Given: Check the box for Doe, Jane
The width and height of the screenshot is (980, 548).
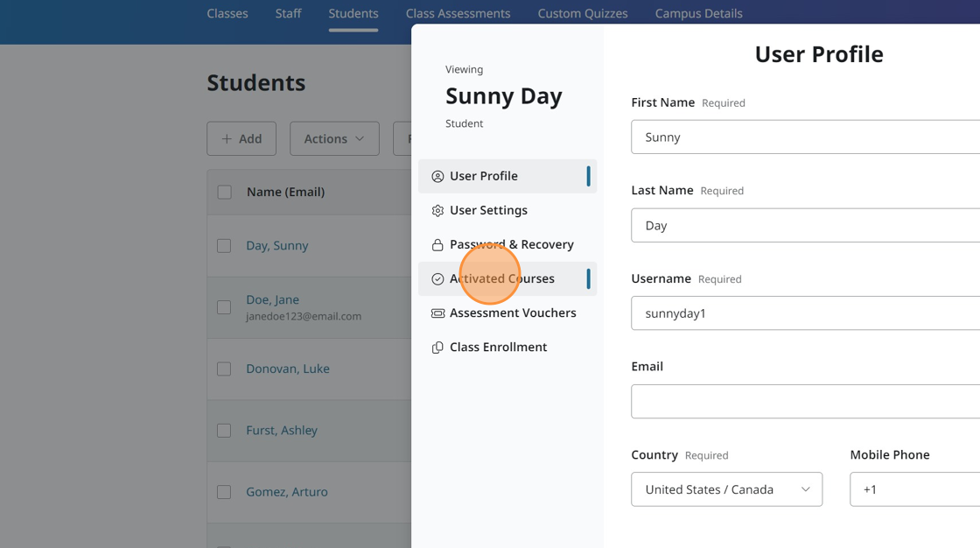Looking at the screenshot, I should (224, 307).
